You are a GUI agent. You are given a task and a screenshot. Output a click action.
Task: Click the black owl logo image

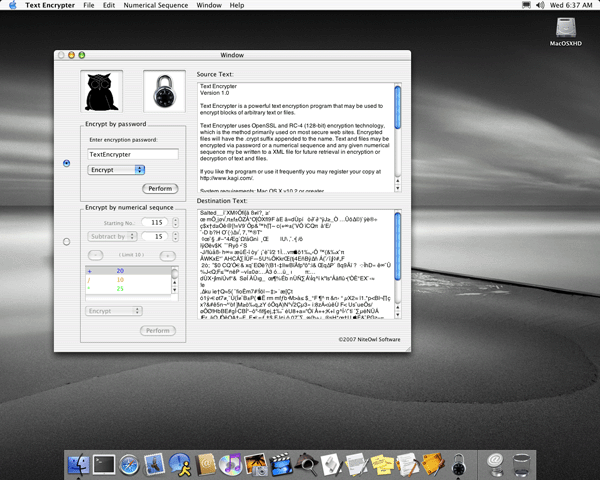click(x=101, y=91)
